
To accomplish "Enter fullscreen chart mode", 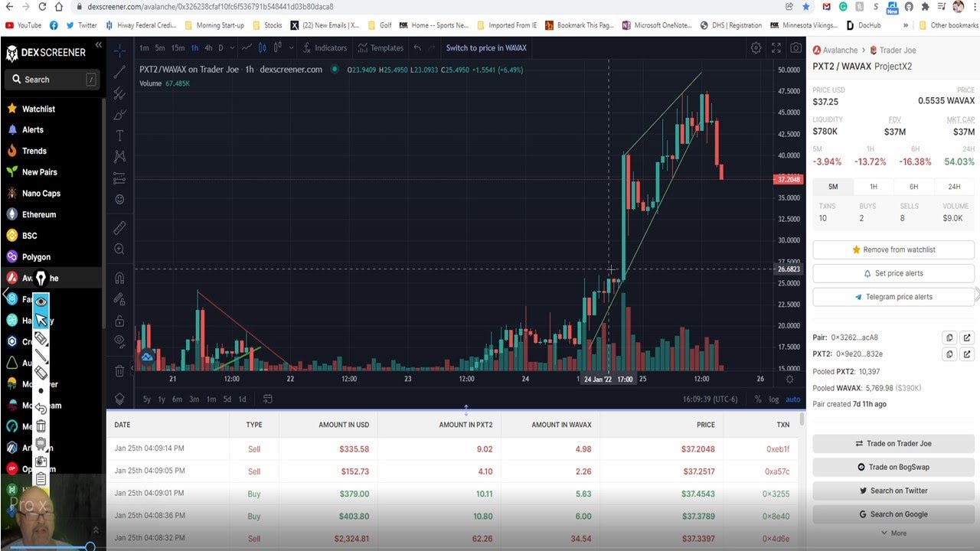I will [776, 47].
